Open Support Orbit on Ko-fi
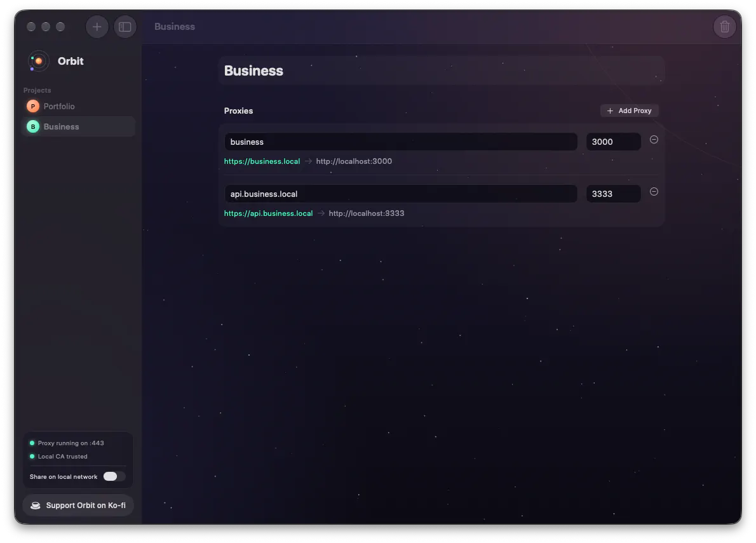 pyautogui.click(x=78, y=506)
